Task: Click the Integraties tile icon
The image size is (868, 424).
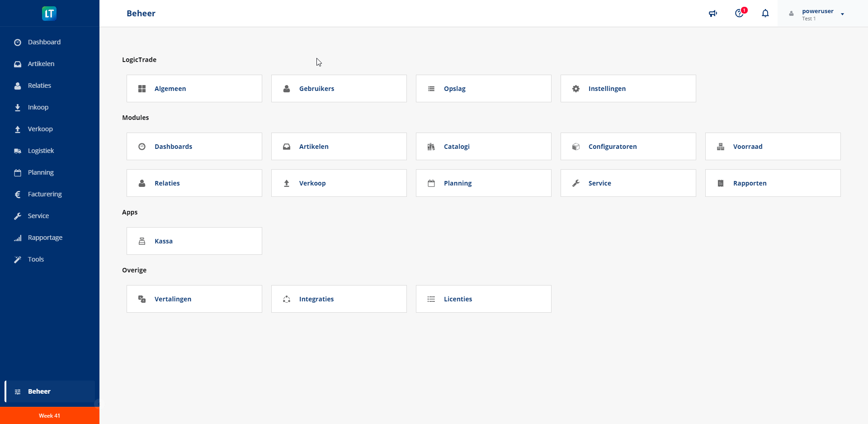Action: (287, 299)
